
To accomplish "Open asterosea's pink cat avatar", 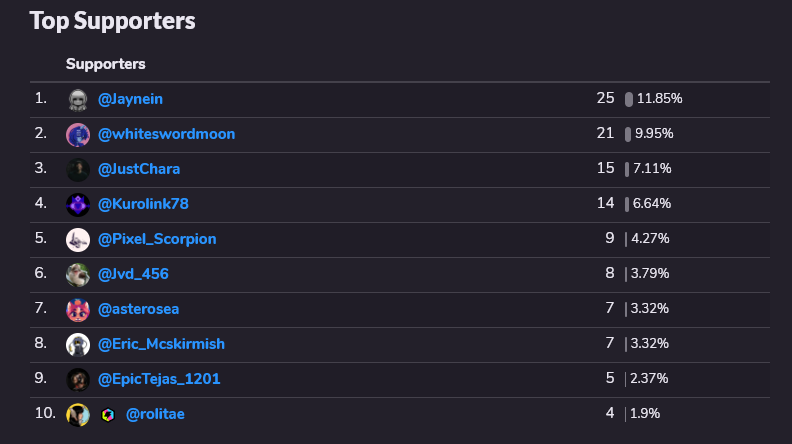I will 78,310.
